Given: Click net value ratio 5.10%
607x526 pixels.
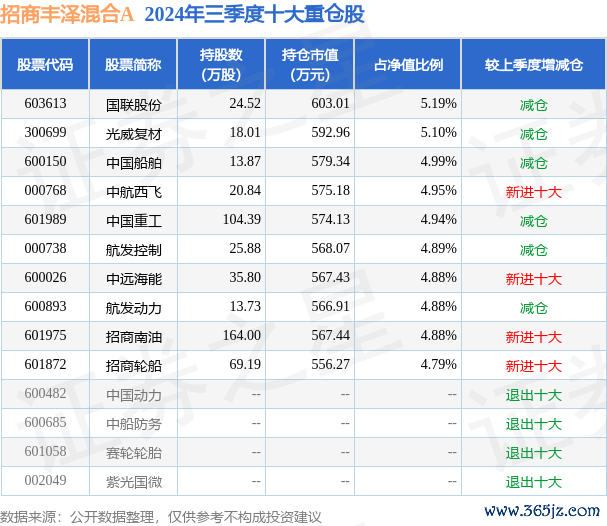Looking at the screenshot, I should [x=439, y=132].
